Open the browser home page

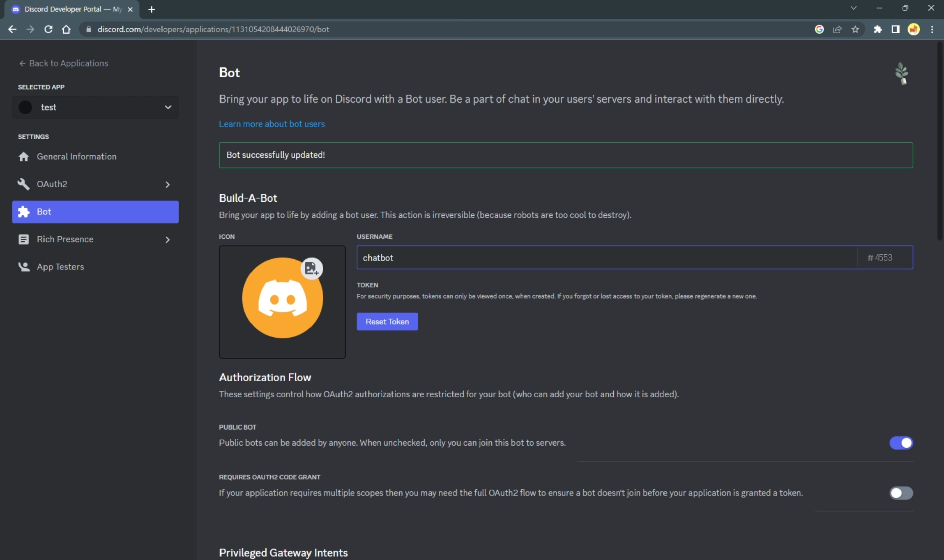pyautogui.click(x=66, y=29)
